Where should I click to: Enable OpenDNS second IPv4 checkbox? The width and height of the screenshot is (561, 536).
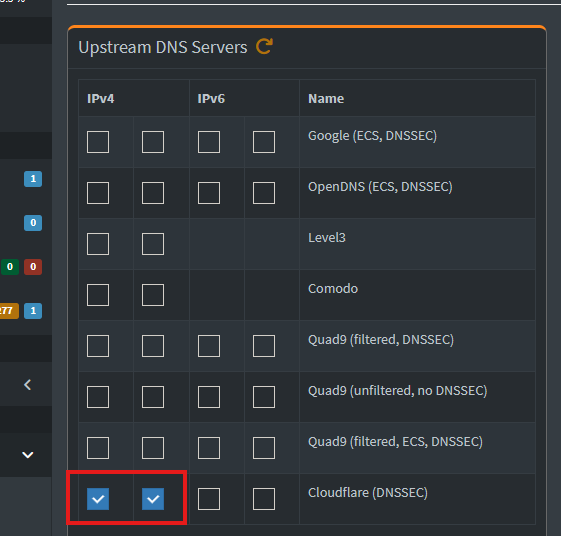(x=153, y=193)
